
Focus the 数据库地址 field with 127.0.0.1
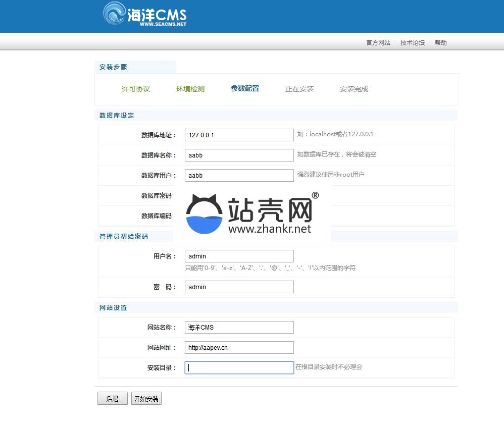(239, 135)
